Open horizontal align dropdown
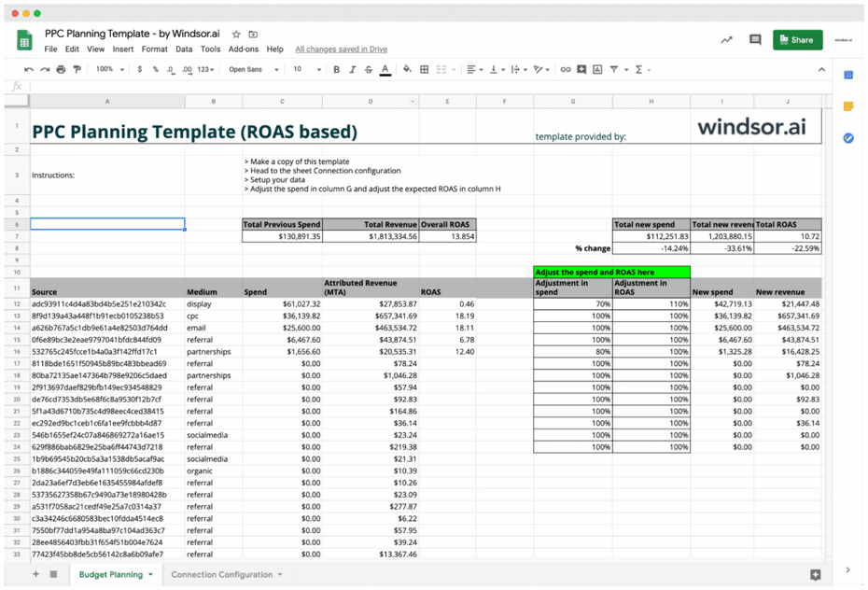Screen dimensions: 868x590 pyautogui.click(x=474, y=69)
